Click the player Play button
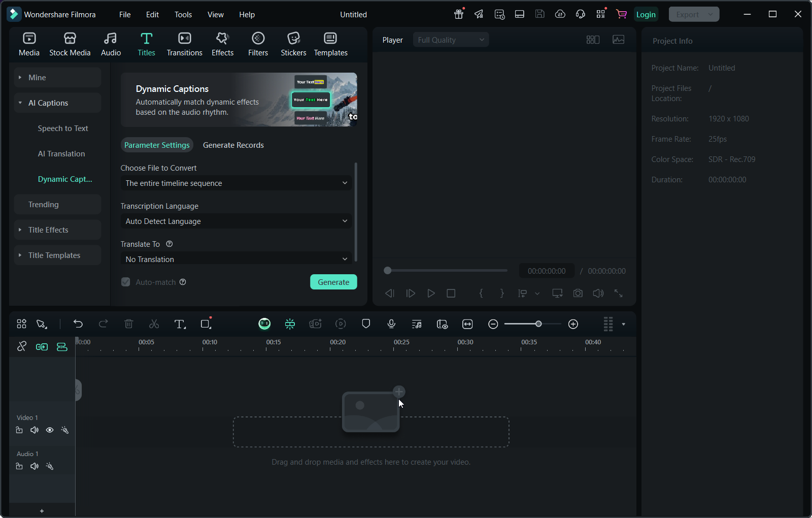This screenshot has height=518, width=812. pyautogui.click(x=431, y=294)
